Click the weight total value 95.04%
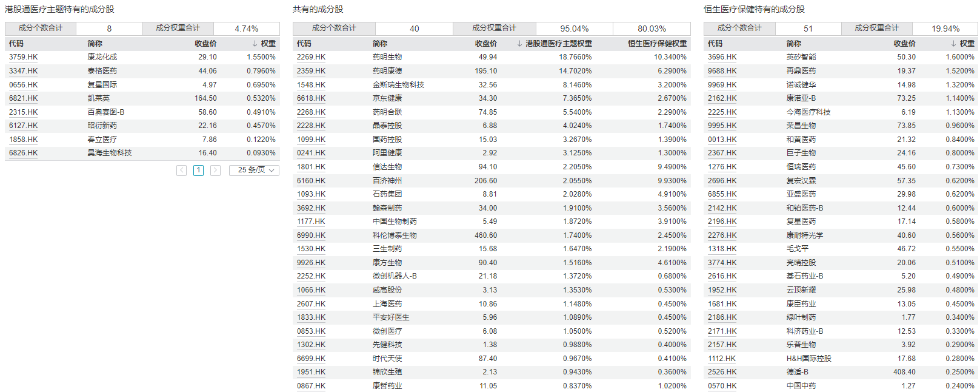Viewport: 980px width, 392px height. [574, 29]
